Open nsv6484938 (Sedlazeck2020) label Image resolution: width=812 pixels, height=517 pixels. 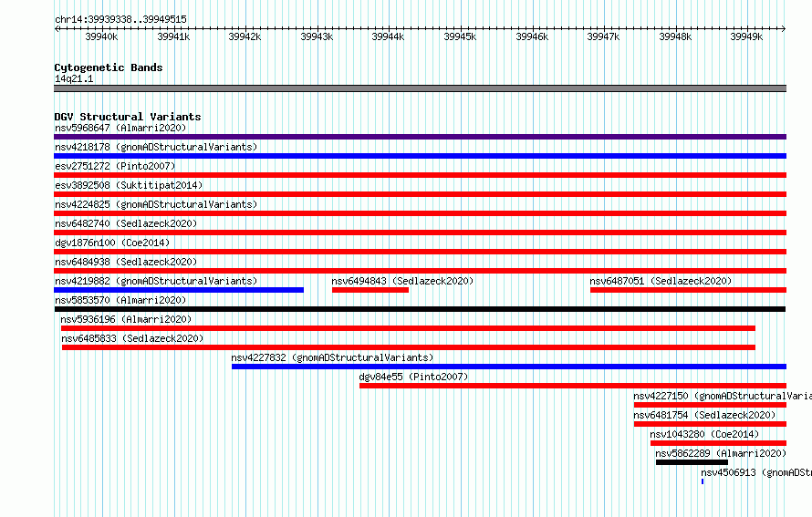click(x=126, y=262)
